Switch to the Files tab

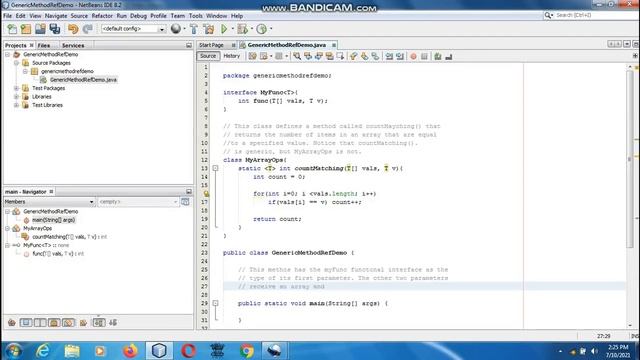click(44, 45)
